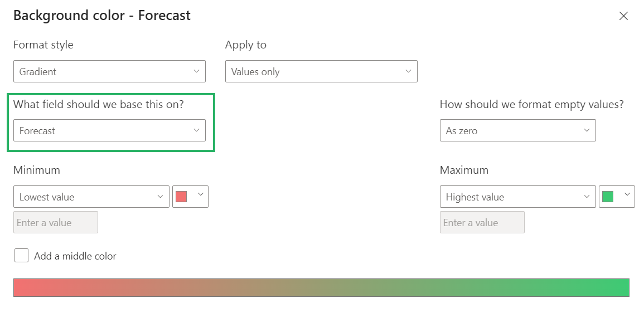Open the Format style Gradient dropdown
Viewport: 644px width, 323px height.
109,71
